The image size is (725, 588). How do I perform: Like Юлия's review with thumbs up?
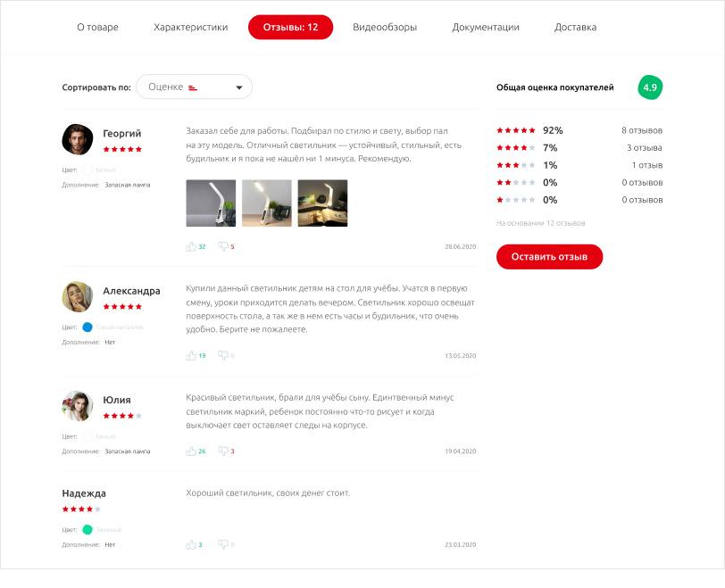[191, 451]
